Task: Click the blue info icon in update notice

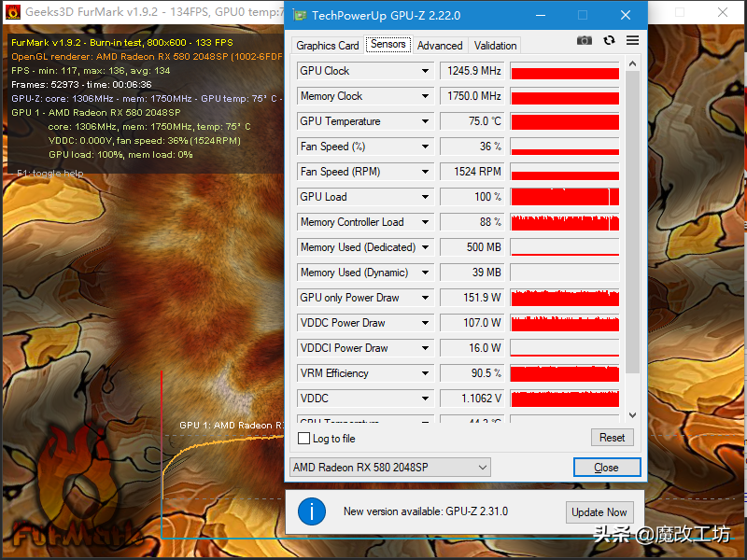Action: [312, 511]
